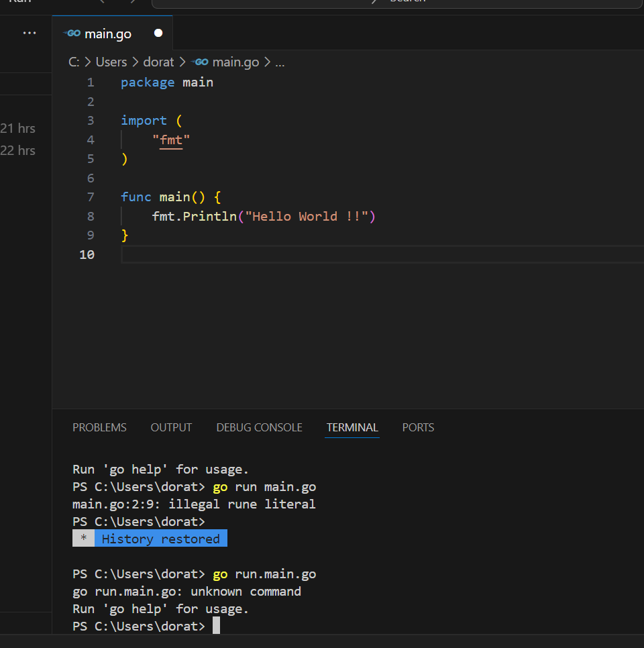Select the main.go editor tab
644x648 pixels.
coord(107,34)
